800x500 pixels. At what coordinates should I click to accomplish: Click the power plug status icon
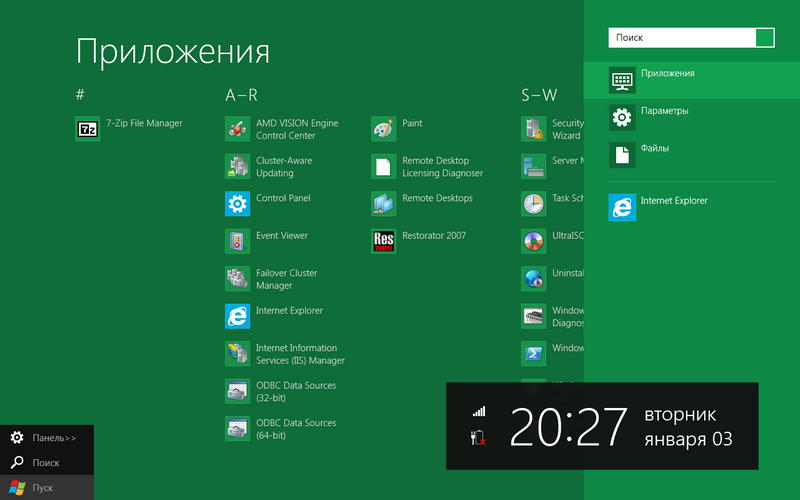(x=478, y=438)
